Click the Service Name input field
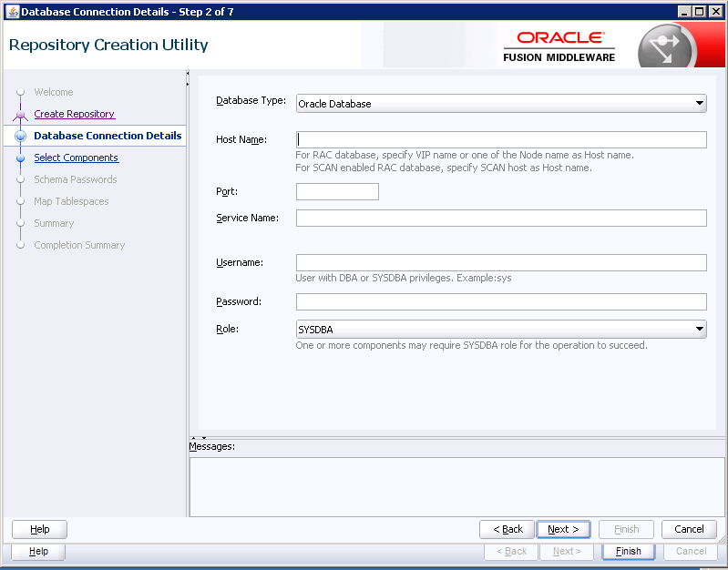The height and width of the screenshot is (570, 728). 501,218
